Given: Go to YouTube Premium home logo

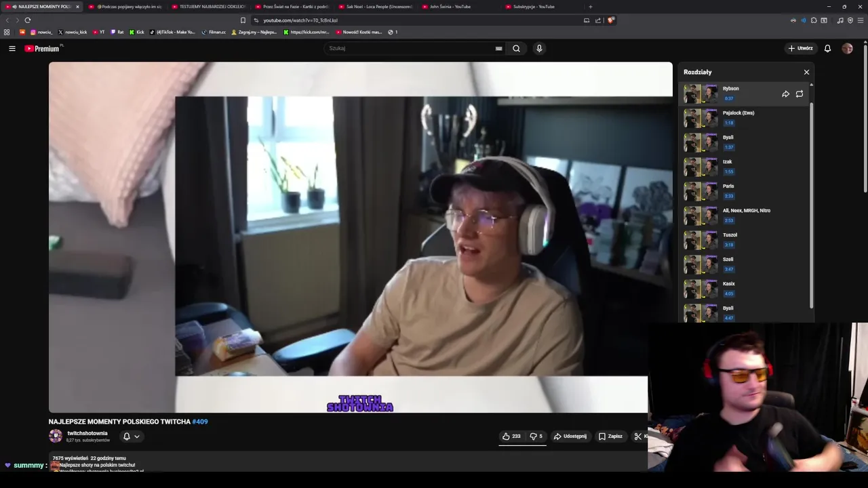Looking at the screenshot, I should point(43,48).
